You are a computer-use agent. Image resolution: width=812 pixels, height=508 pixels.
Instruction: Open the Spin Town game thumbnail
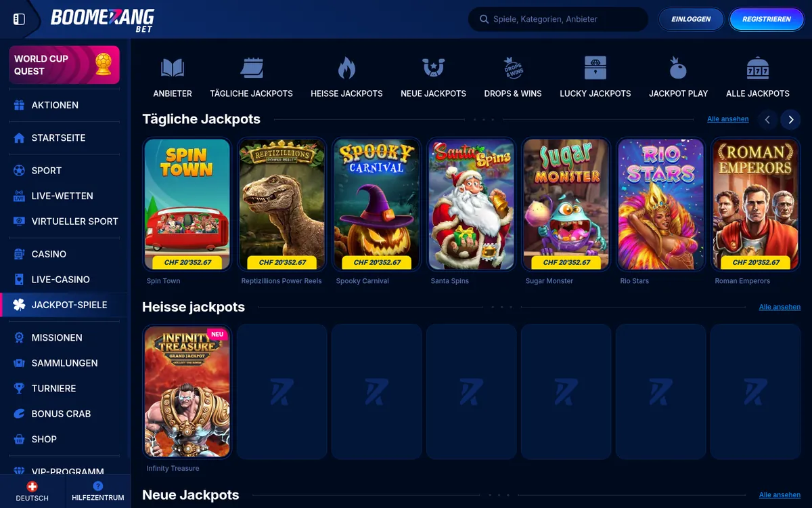click(x=187, y=205)
